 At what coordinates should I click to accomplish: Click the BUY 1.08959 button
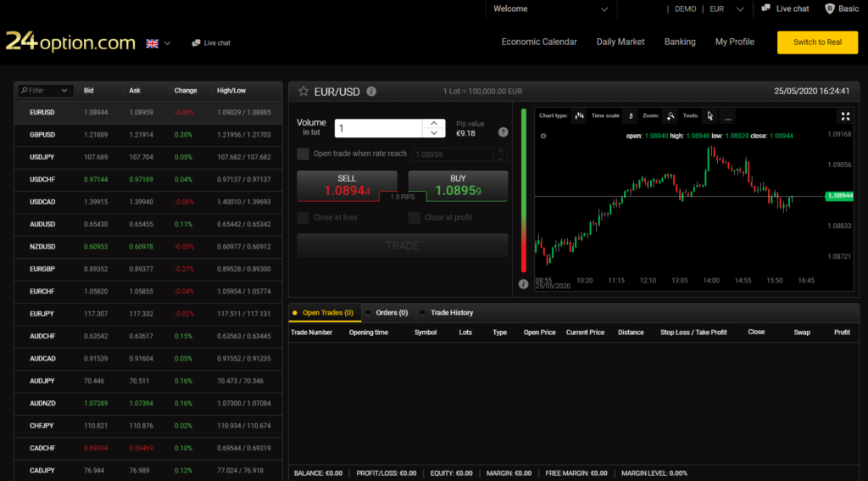[458, 186]
